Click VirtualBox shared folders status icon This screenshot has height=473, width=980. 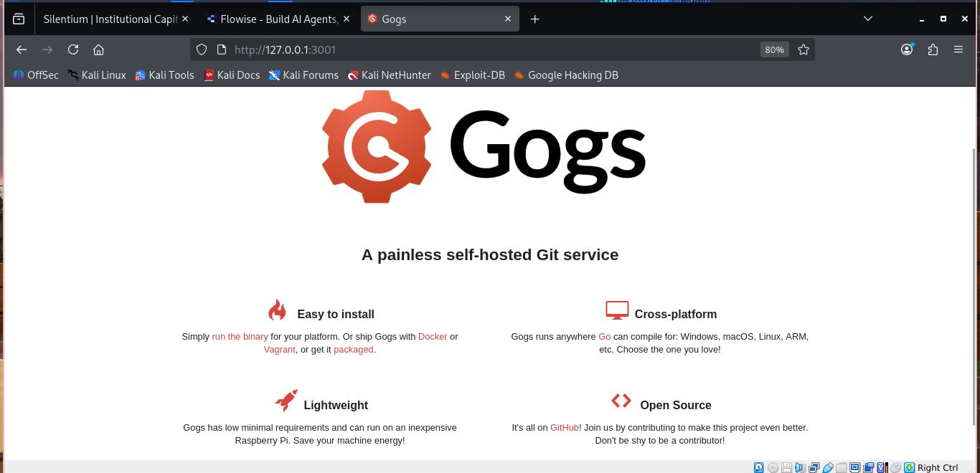click(841, 467)
